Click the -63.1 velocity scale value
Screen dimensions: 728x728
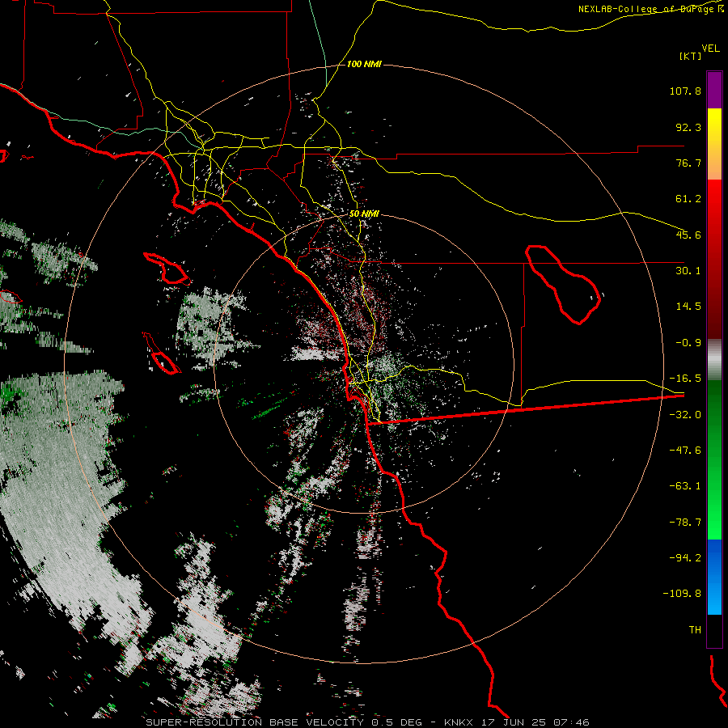685,486
